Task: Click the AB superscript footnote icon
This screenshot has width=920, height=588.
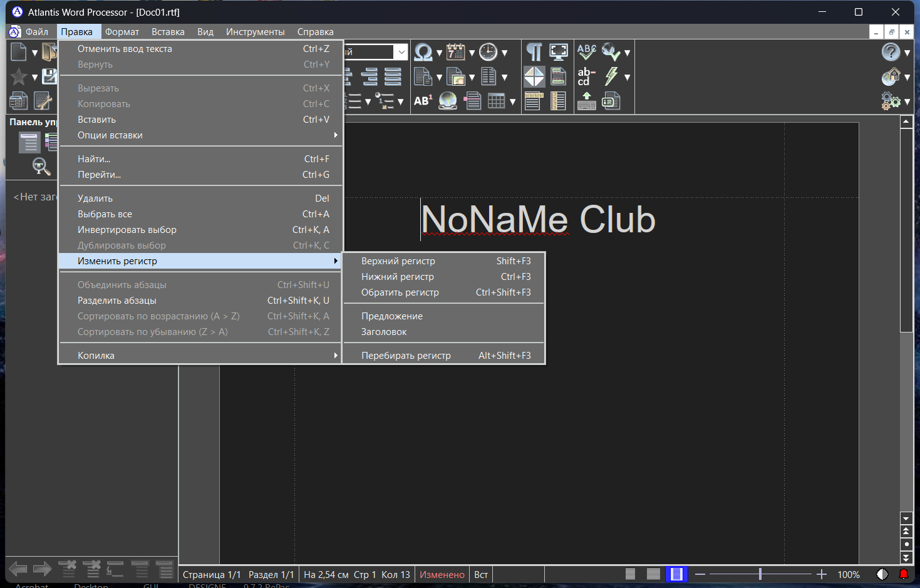Action: pyautogui.click(x=423, y=100)
